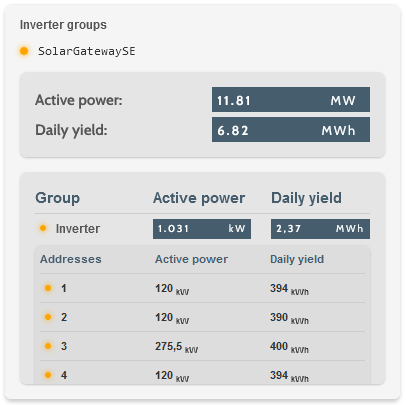Viewport: 406px width, 405px height.
Task: Click the Addresses column header
Action: click(71, 259)
